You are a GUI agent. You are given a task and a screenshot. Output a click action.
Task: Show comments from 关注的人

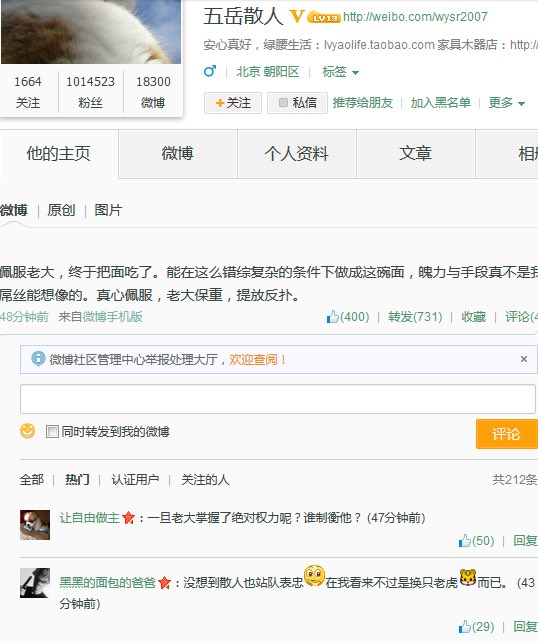click(x=205, y=479)
